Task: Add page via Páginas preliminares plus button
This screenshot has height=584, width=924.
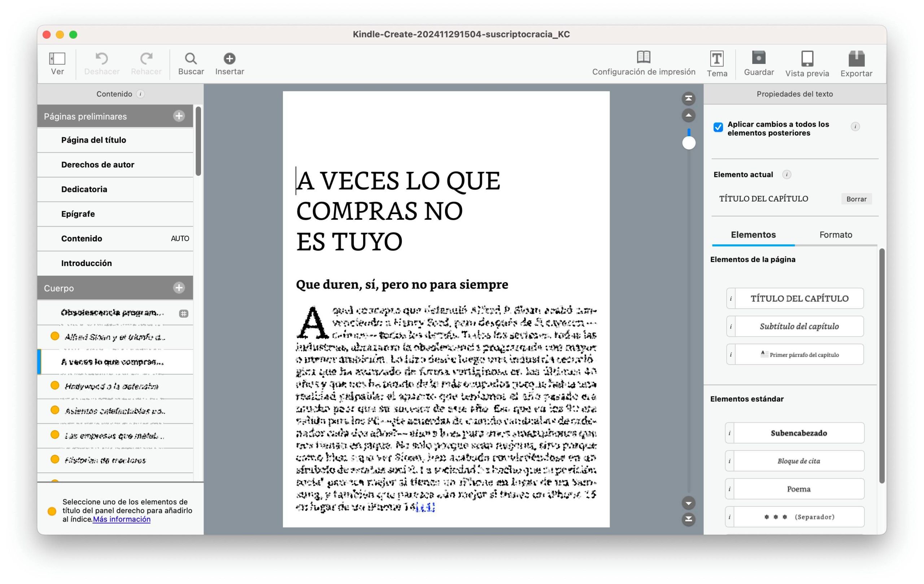Action: click(x=179, y=116)
